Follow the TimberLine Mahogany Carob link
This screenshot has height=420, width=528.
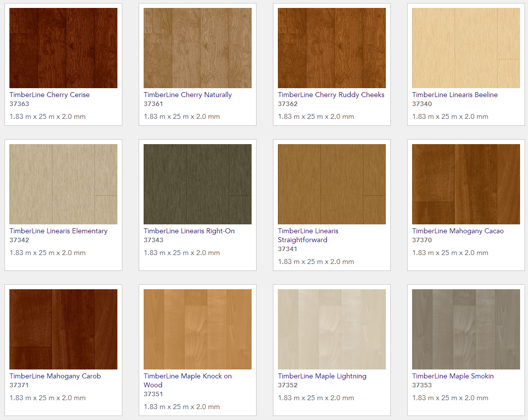coord(55,376)
